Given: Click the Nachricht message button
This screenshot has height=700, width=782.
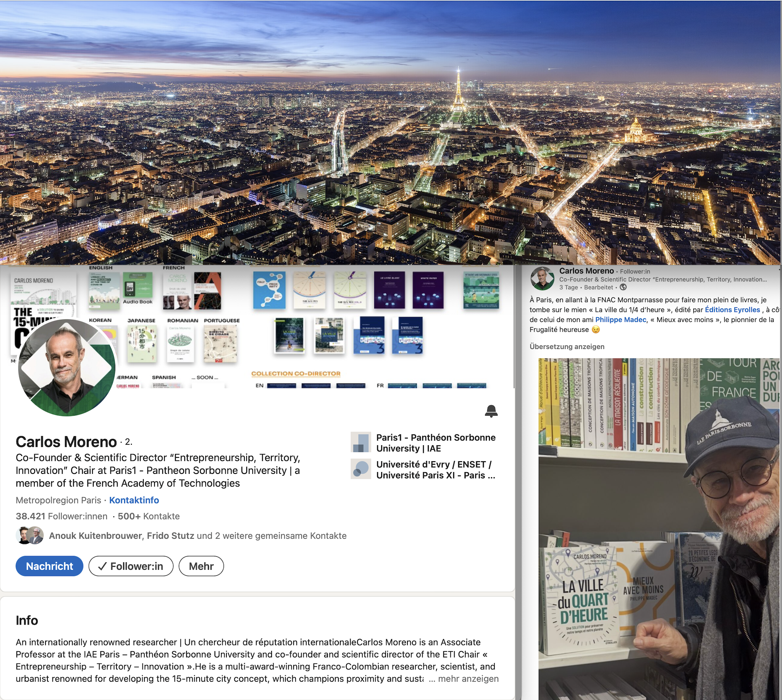Looking at the screenshot, I should pos(49,566).
